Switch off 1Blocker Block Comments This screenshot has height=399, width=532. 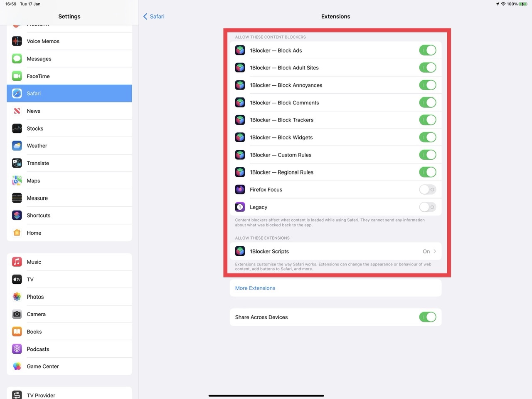(x=428, y=102)
